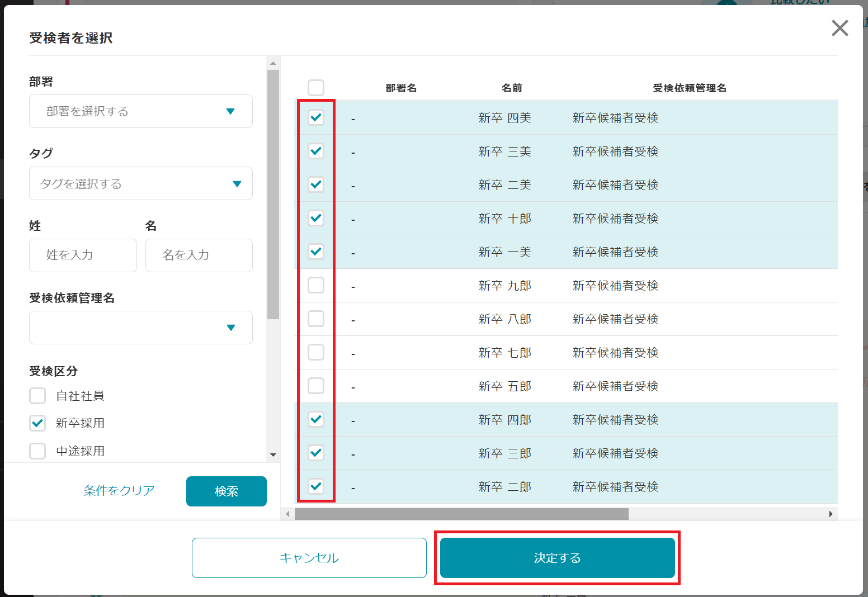The width and height of the screenshot is (868, 597).
Task: Click the 姓を入力 text field
Action: [x=83, y=255]
